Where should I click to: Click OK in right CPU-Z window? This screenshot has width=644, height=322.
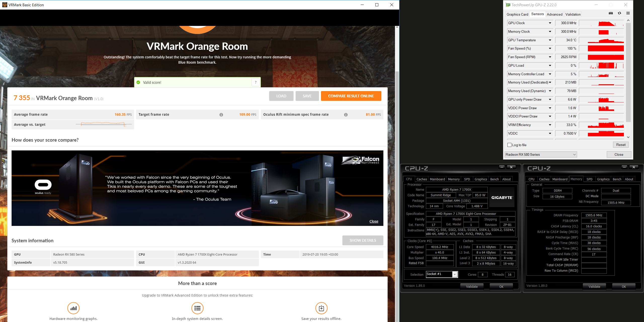624,287
